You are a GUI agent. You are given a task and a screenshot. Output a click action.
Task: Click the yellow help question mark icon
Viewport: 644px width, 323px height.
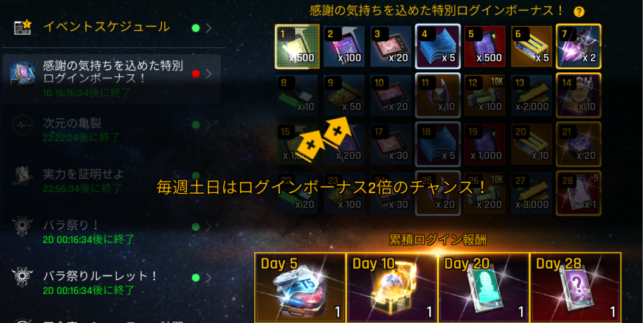coord(579,12)
